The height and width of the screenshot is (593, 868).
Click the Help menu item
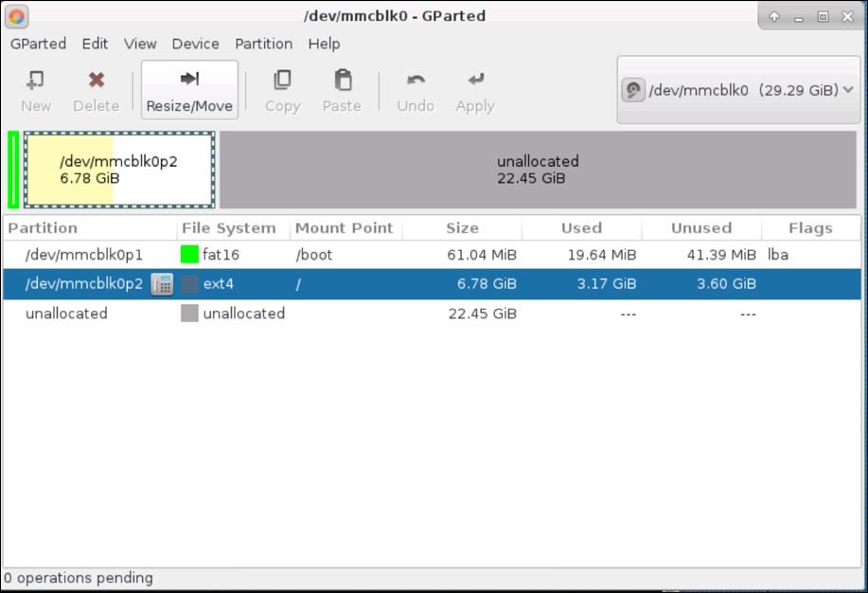[325, 44]
